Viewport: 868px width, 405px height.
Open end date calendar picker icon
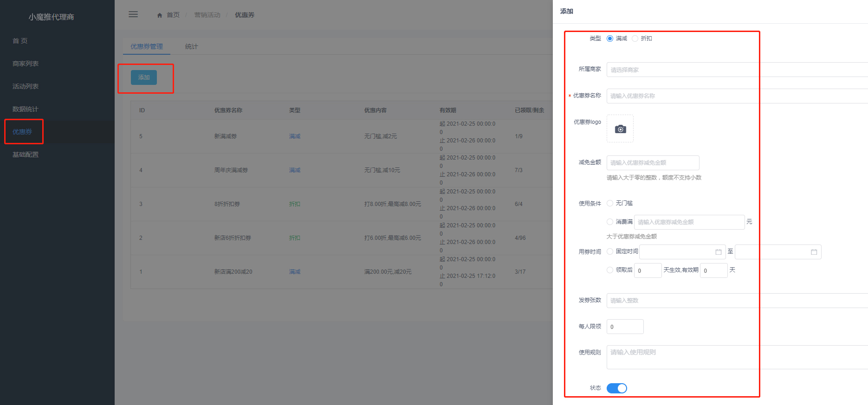814,252
